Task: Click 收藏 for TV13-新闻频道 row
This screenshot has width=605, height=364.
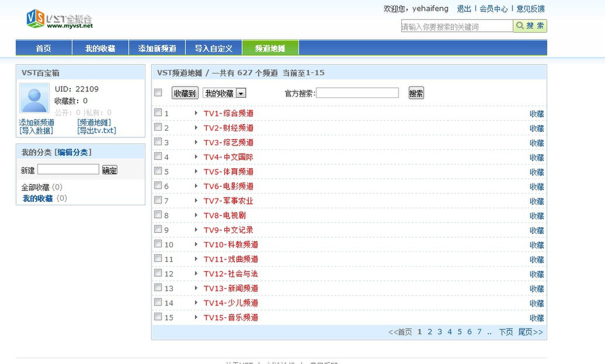Action: tap(537, 289)
